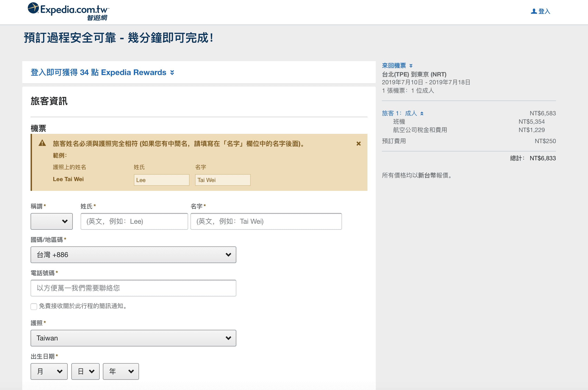Click the example Tai Wei name box
The width and height of the screenshot is (588, 390).
(x=223, y=180)
